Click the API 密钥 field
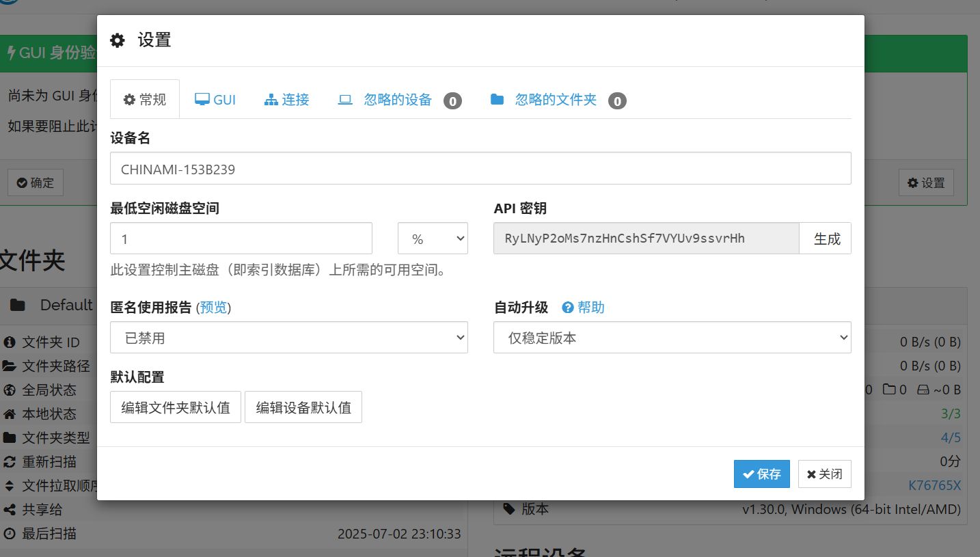This screenshot has height=557, width=980. [646, 239]
